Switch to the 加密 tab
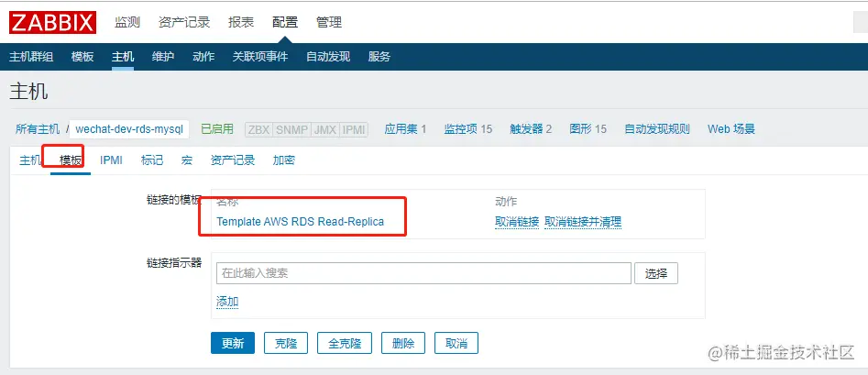 click(x=284, y=160)
